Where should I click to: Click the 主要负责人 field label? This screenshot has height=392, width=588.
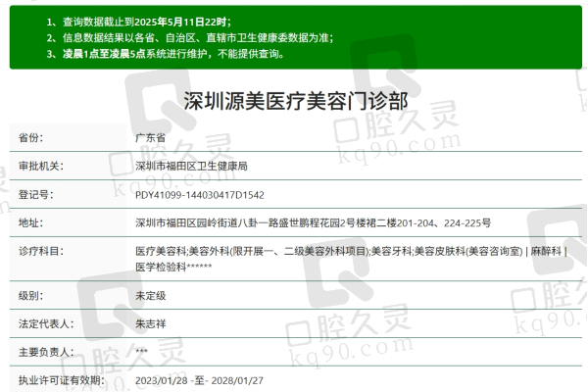[46, 352]
